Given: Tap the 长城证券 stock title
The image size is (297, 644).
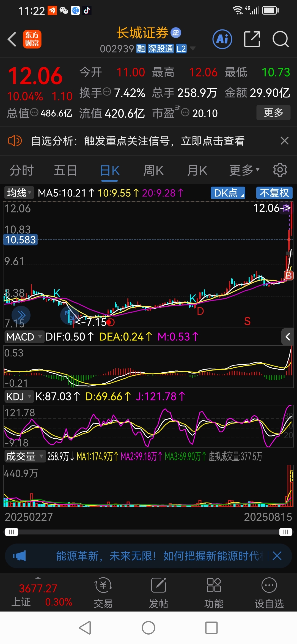Looking at the screenshot, I should click(x=142, y=33).
